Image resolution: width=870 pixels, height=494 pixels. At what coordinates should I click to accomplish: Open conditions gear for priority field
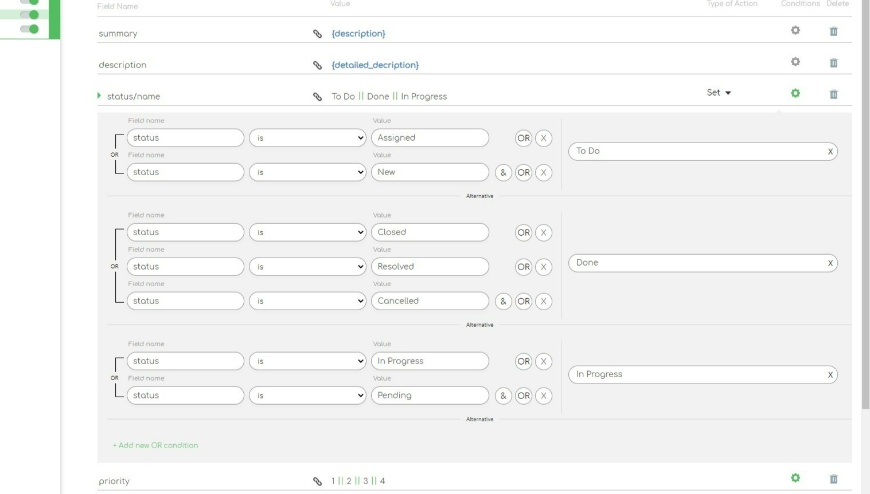point(796,478)
